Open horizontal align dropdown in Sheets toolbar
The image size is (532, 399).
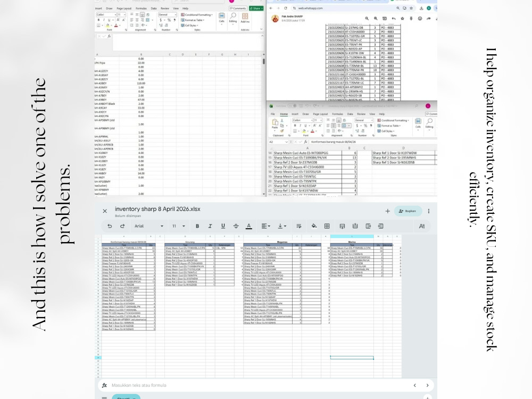tap(265, 226)
